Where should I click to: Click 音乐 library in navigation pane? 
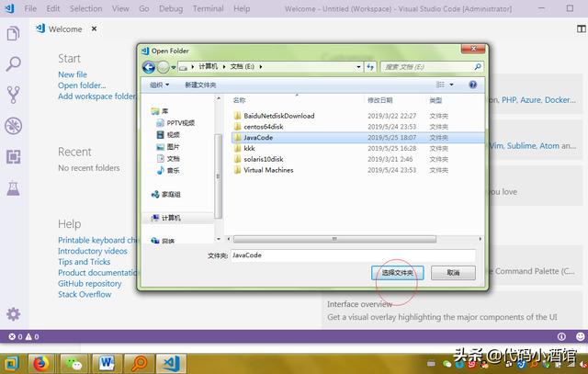[x=168, y=170]
